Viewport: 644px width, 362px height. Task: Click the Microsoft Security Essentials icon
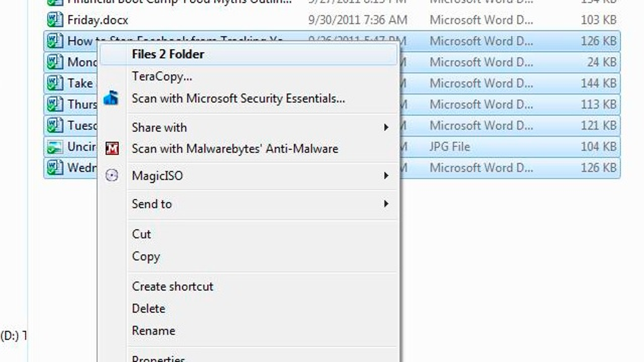tap(111, 98)
